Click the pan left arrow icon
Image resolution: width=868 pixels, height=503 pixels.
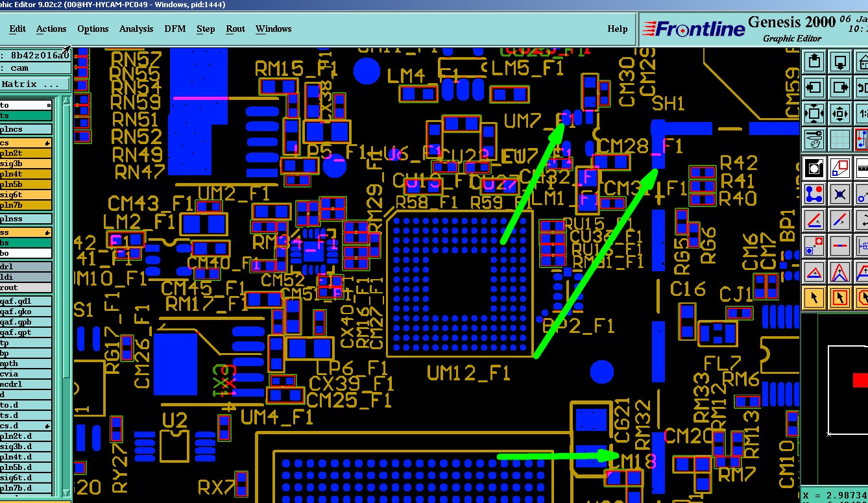click(x=814, y=88)
